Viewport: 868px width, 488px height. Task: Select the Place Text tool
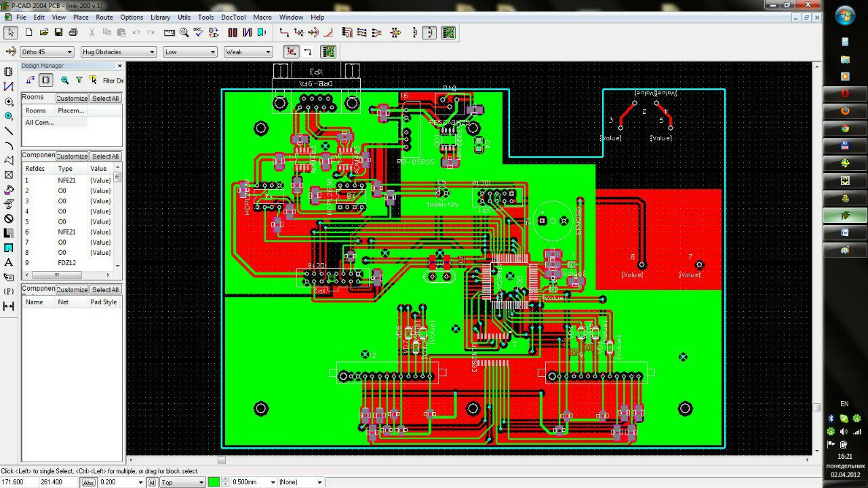tap(9, 262)
